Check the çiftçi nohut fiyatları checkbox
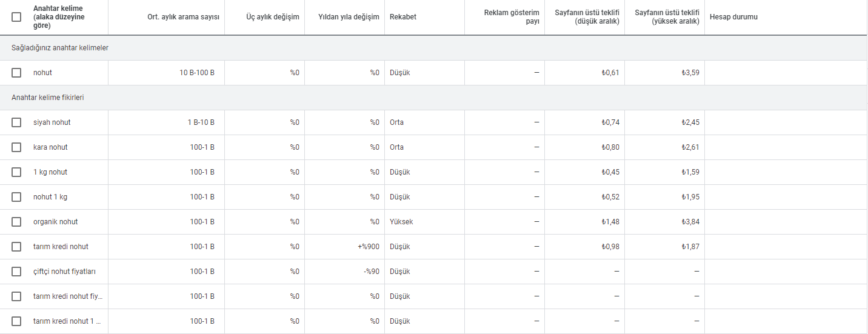 (x=16, y=272)
